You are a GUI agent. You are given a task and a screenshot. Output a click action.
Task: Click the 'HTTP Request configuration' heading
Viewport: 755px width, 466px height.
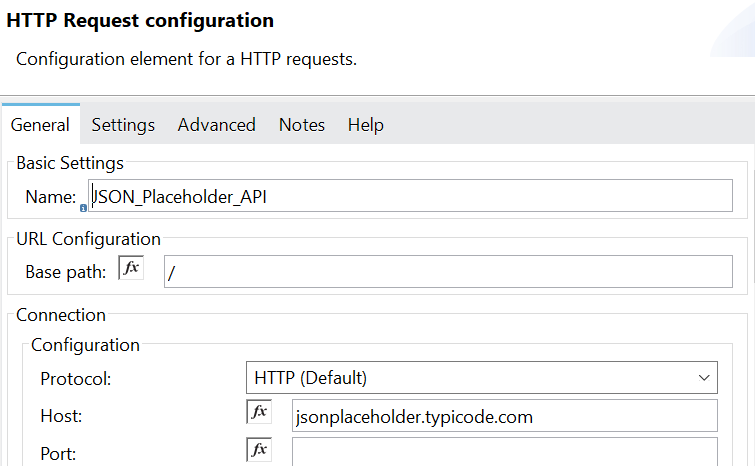[x=140, y=21]
